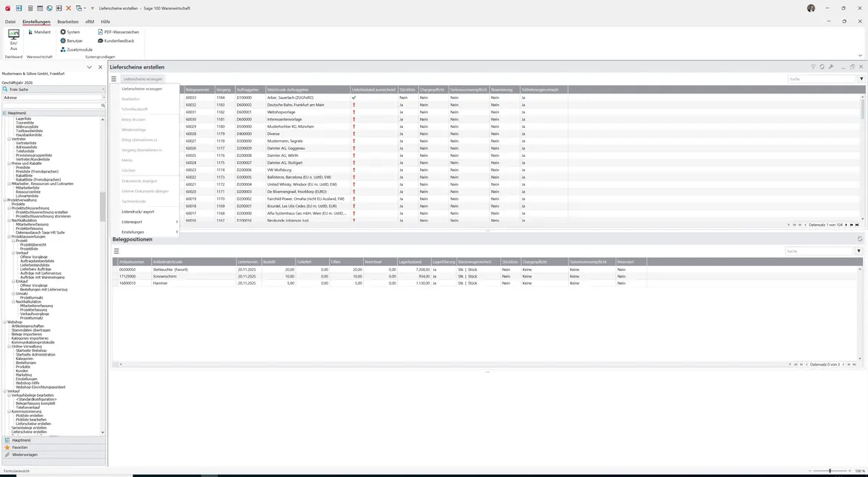Viewport: 868px width, 477px height.
Task: Click the Suche field in Belegpositionen
Action: point(820,252)
